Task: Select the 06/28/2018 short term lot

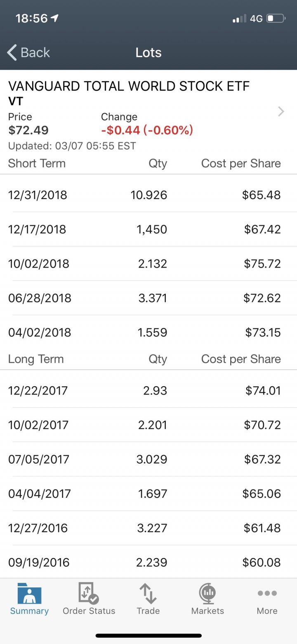Action: [148, 298]
